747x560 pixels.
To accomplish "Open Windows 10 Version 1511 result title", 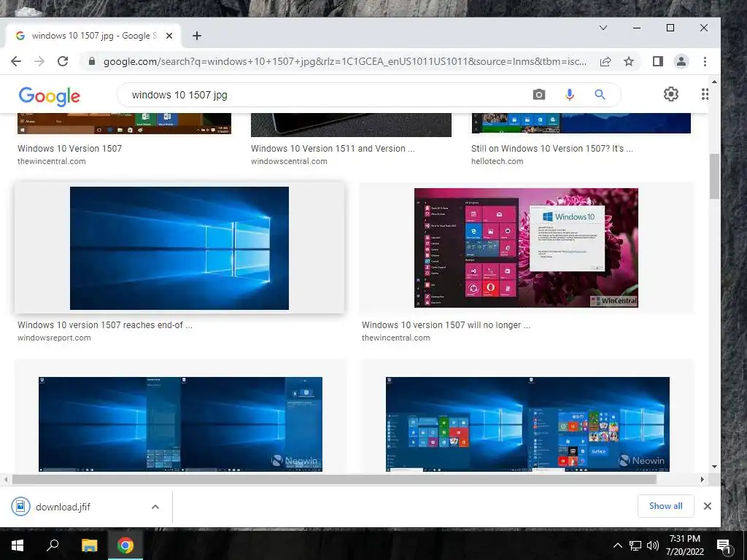I will pos(333,148).
